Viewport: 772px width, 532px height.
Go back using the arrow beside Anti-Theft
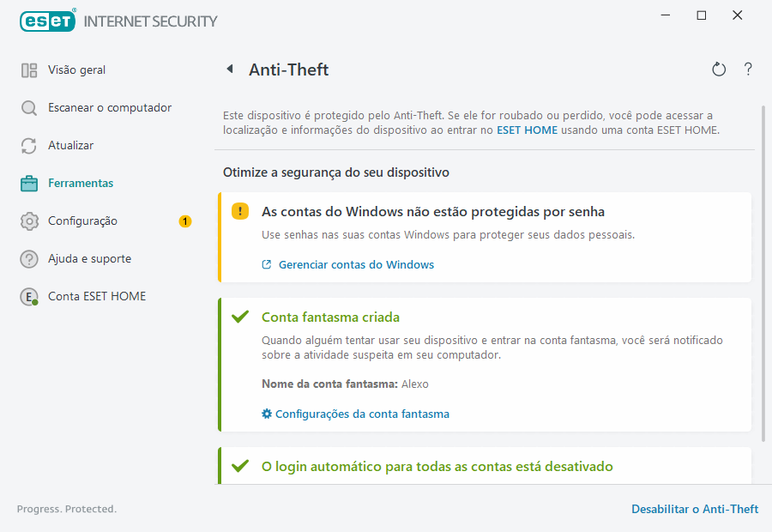229,70
